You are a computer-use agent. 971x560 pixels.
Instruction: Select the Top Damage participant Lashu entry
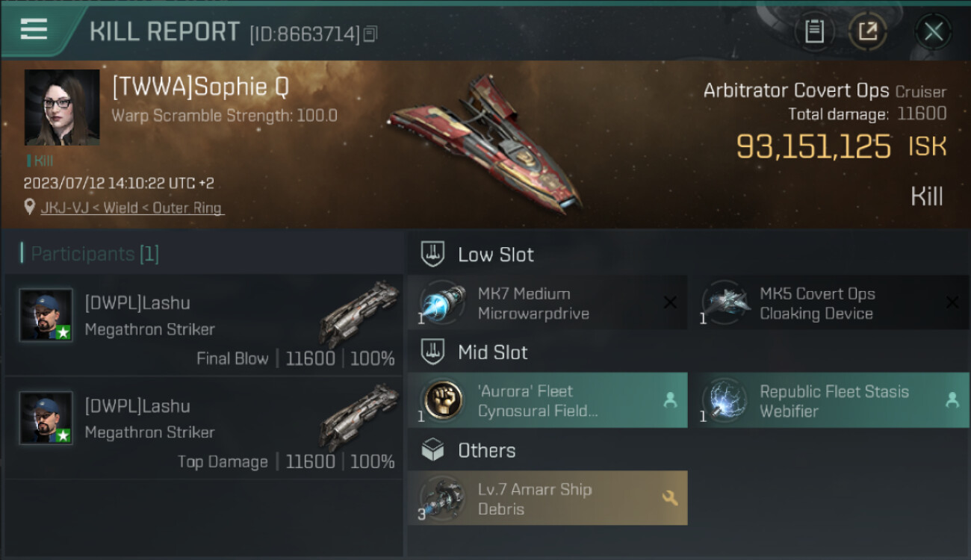tap(204, 428)
